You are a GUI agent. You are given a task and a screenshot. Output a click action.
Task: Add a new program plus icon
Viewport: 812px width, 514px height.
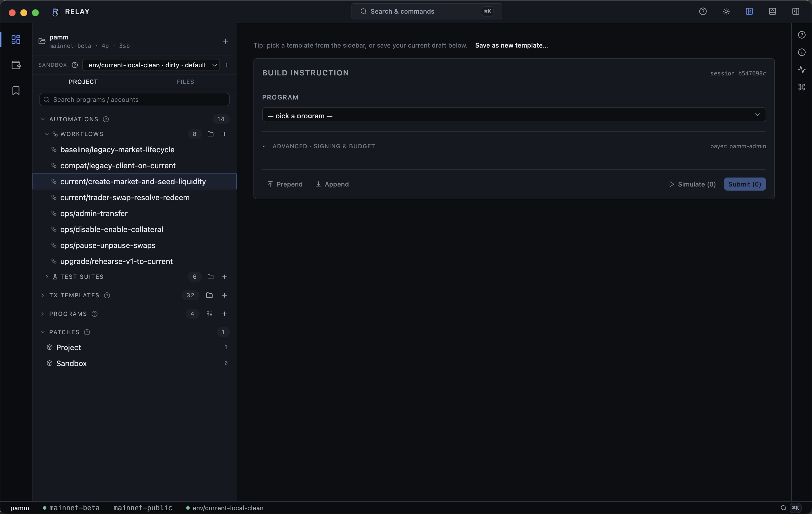tap(224, 314)
